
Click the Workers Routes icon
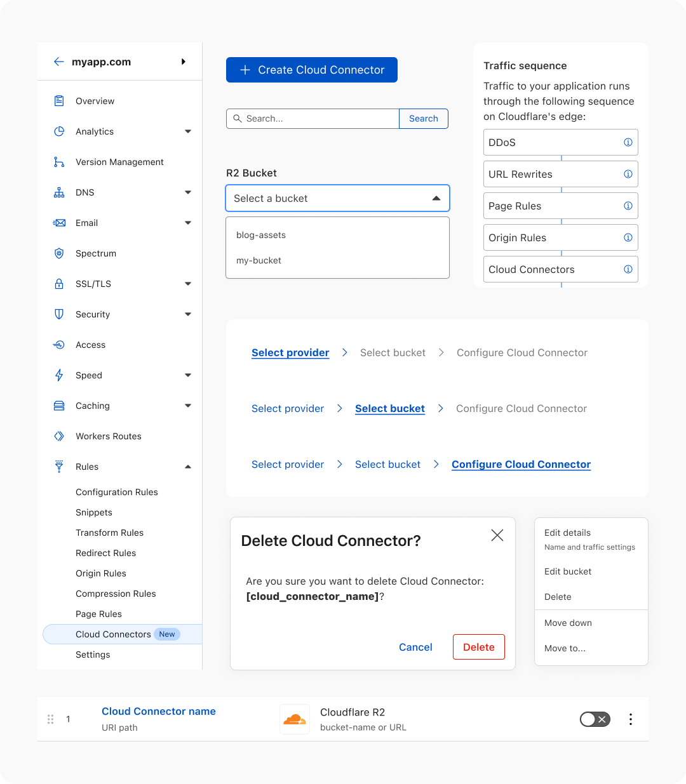click(x=59, y=436)
